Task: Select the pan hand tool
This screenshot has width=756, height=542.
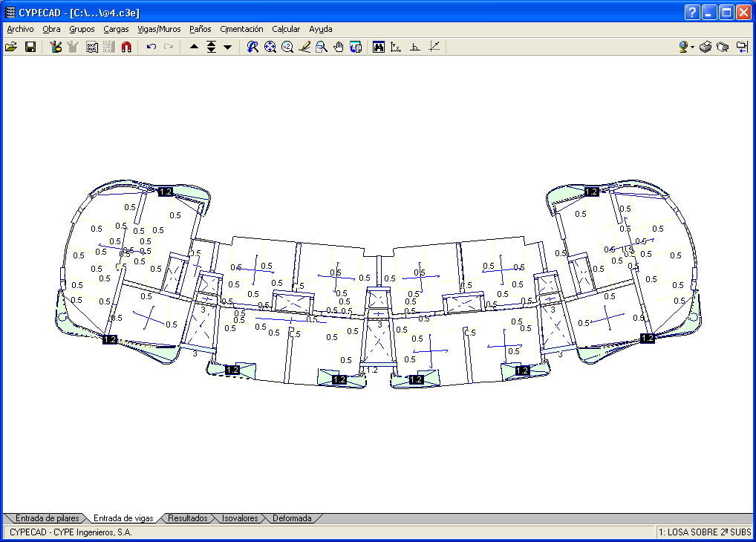Action: point(339,47)
